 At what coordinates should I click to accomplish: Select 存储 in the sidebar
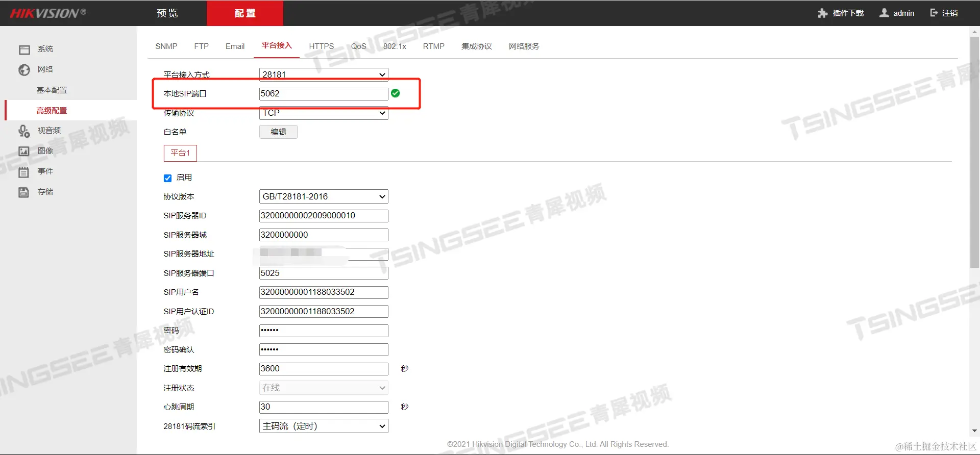coord(45,192)
